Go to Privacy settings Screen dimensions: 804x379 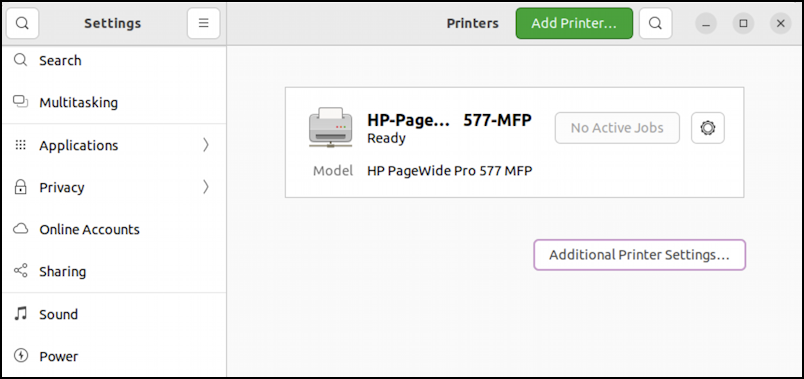click(x=114, y=187)
